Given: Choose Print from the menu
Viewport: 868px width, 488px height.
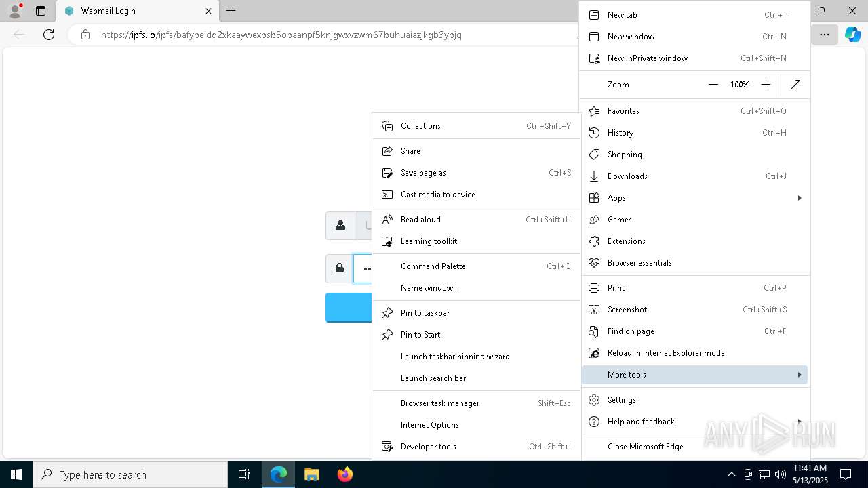Looking at the screenshot, I should [x=695, y=287].
